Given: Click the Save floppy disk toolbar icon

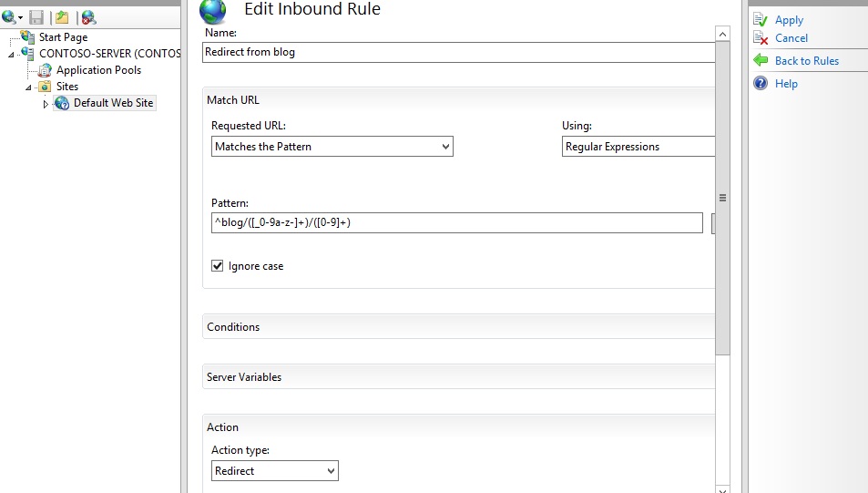Looking at the screenshot, I should coord(36,17).
